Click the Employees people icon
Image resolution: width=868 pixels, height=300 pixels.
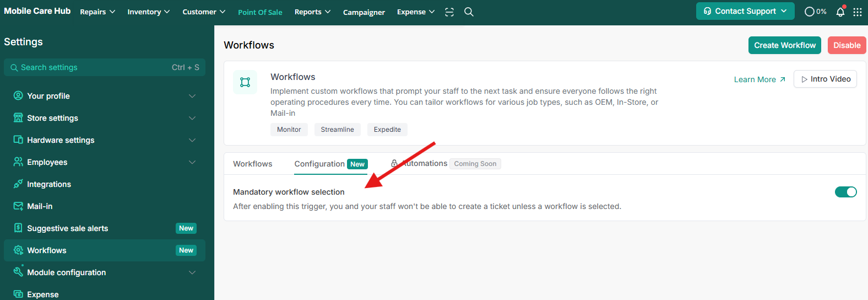click(x=18, y=162)
